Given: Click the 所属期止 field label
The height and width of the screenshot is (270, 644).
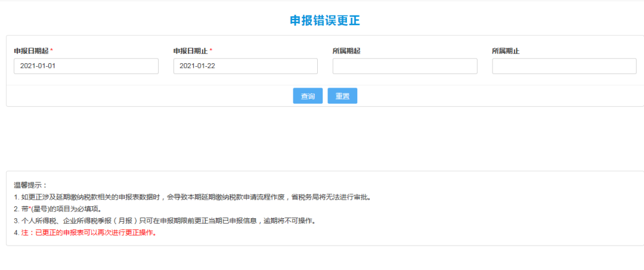Looking at the screenshot, I should (x=506, y=51).
